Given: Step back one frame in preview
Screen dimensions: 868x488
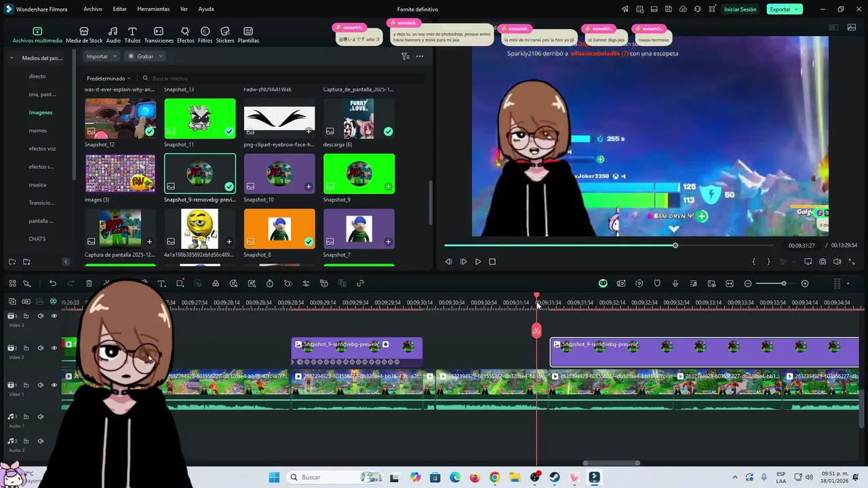Looking at the screenshot, I should click(x=448, y=262).
